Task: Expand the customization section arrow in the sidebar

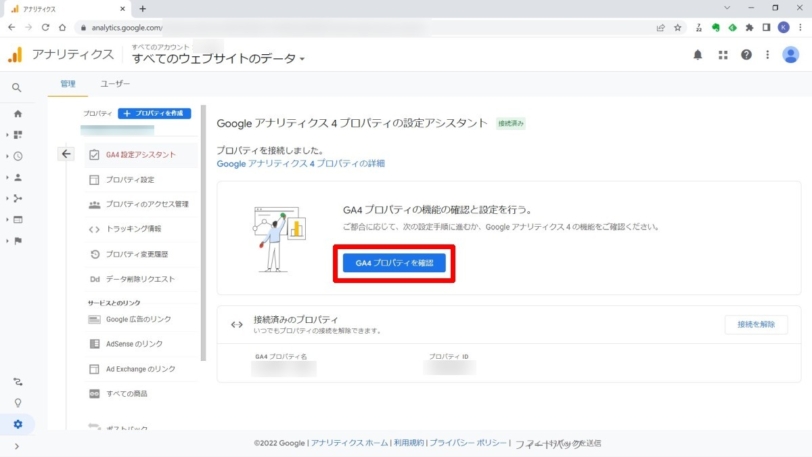Action: (x=7, y=135)
